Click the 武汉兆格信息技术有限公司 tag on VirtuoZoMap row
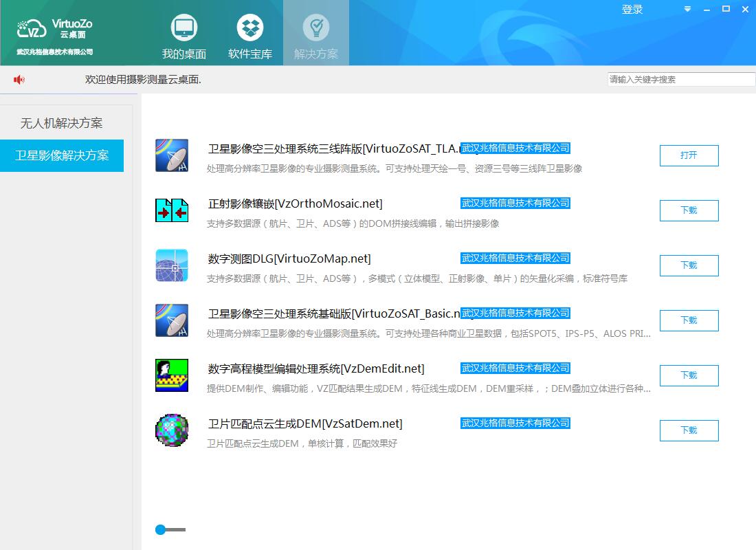 pyautogui.click(x=515, y=258)
